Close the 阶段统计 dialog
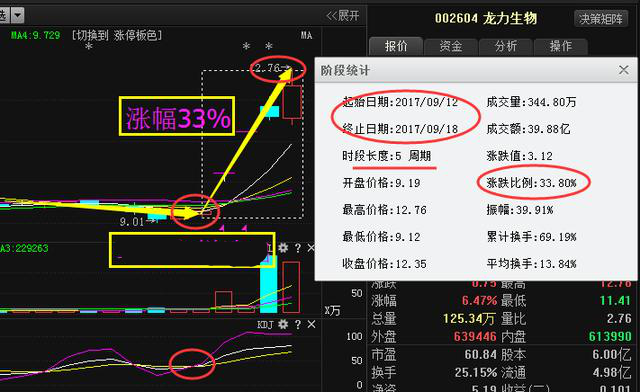The height and width of the screenshot is (392, 640). (x=623, y=70)
